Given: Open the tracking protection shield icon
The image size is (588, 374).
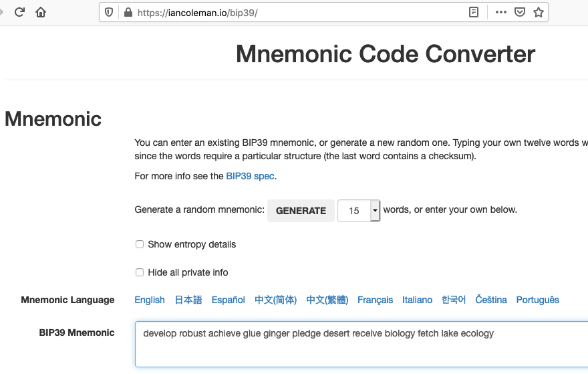Looking at the screenshot, I should click(x=109, y=13).
